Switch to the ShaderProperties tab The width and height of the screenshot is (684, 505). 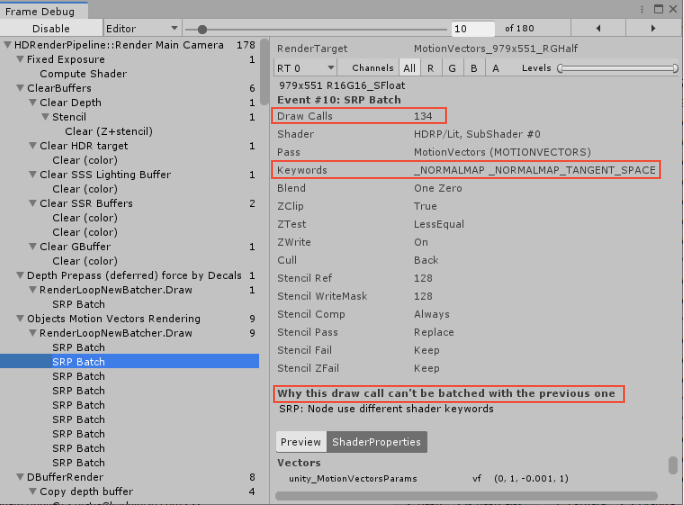point(376,442)
